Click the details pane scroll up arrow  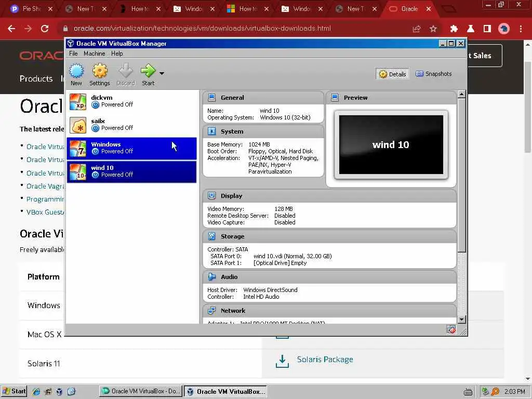(461, 95)
